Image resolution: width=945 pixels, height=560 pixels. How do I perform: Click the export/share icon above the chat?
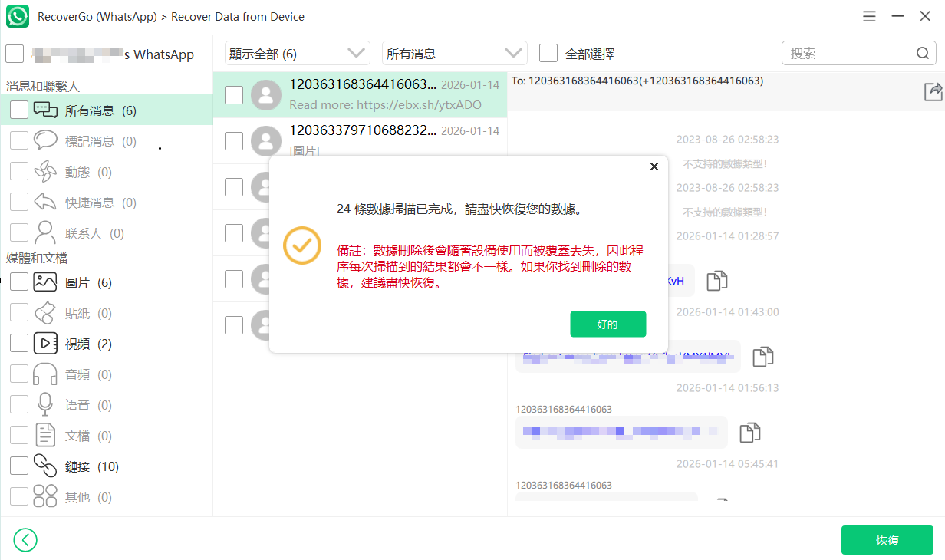point(933,91)
